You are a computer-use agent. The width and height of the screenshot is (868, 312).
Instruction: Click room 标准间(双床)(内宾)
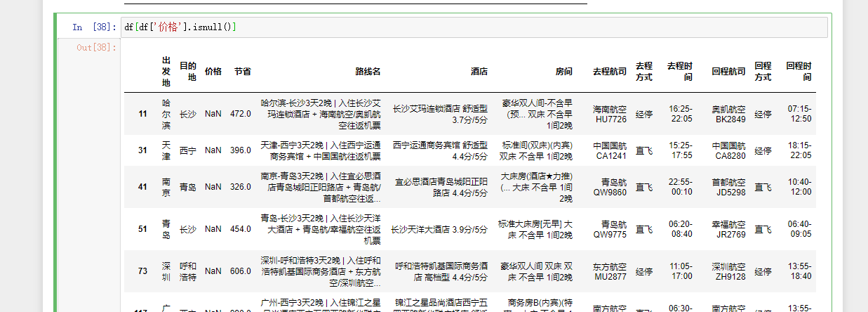[x=535, y=150]
